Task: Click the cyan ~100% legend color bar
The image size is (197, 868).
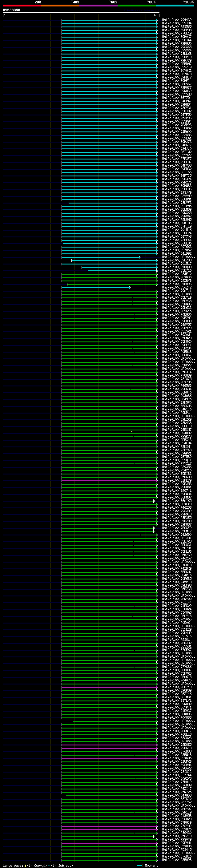Action: 175,6
